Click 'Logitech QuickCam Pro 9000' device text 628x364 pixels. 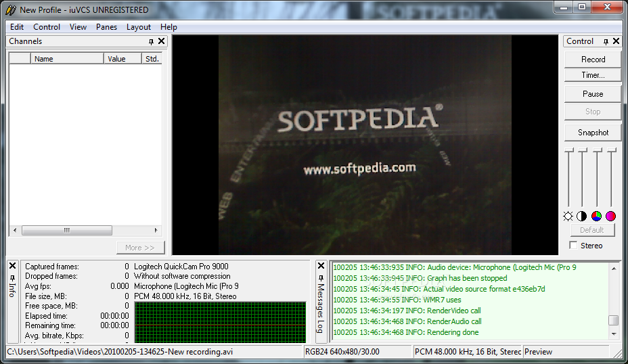181,267
